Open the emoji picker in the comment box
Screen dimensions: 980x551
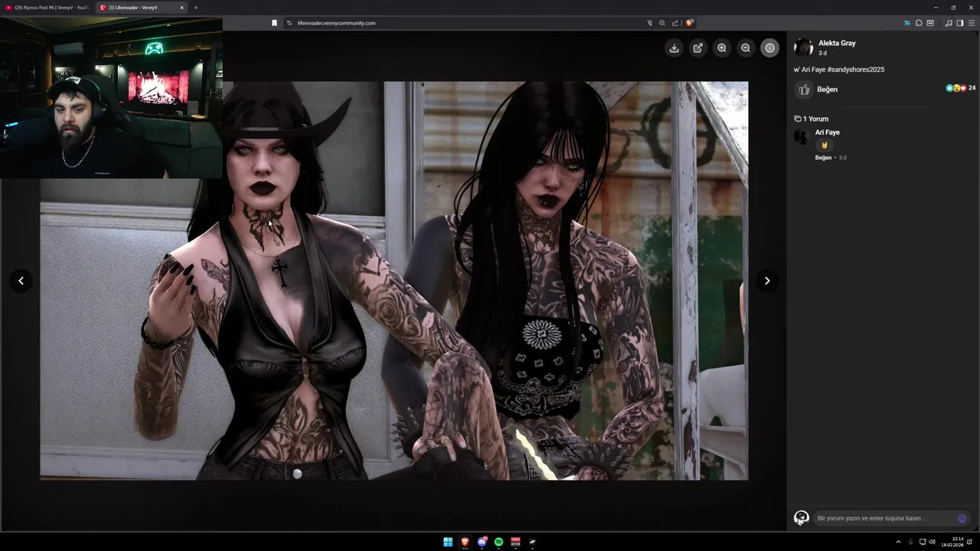point(962,518)
